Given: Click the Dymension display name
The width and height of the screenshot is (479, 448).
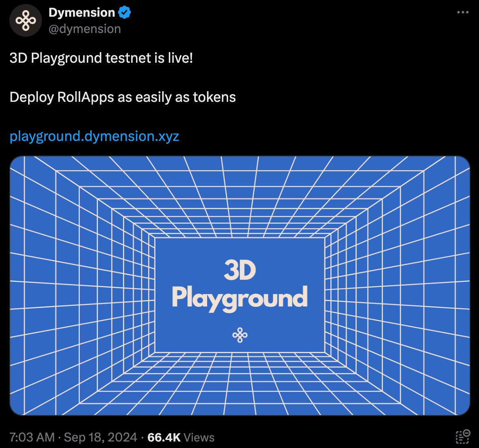Looking at the screenshot, I should (x=81, y=13).
